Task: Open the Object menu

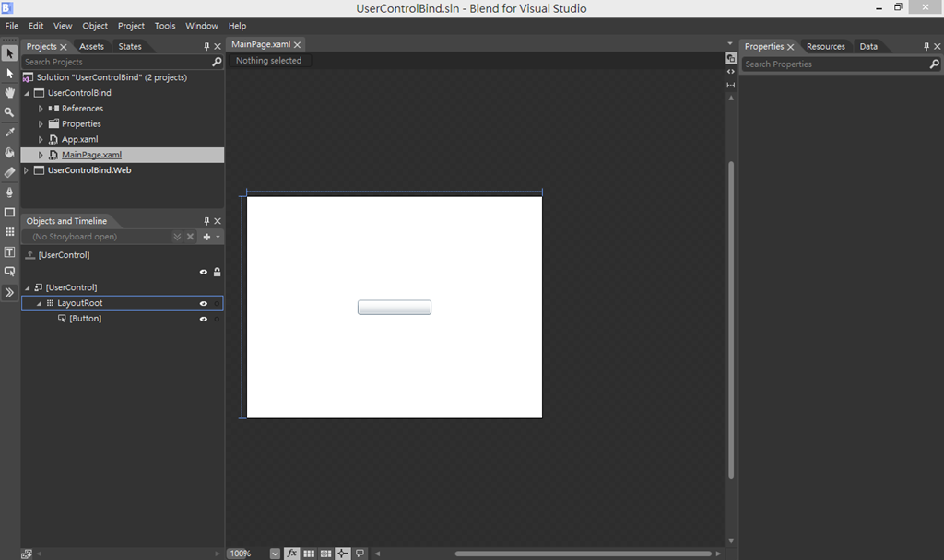Action: [95, 26]
